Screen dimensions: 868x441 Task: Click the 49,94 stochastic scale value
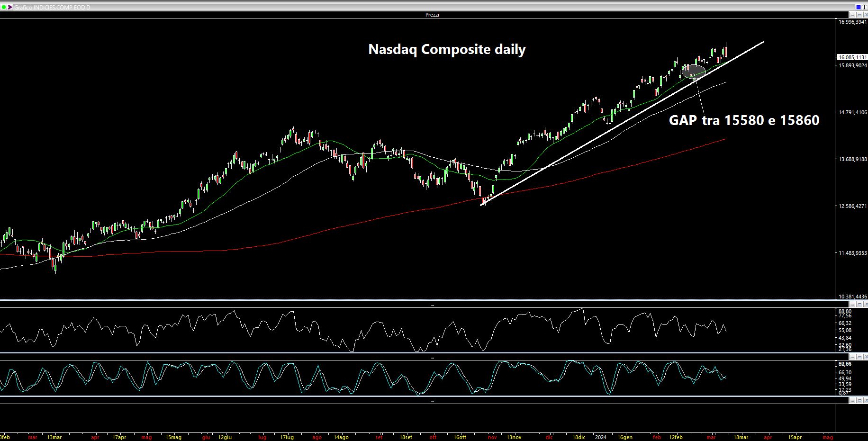tap(845, 378)
